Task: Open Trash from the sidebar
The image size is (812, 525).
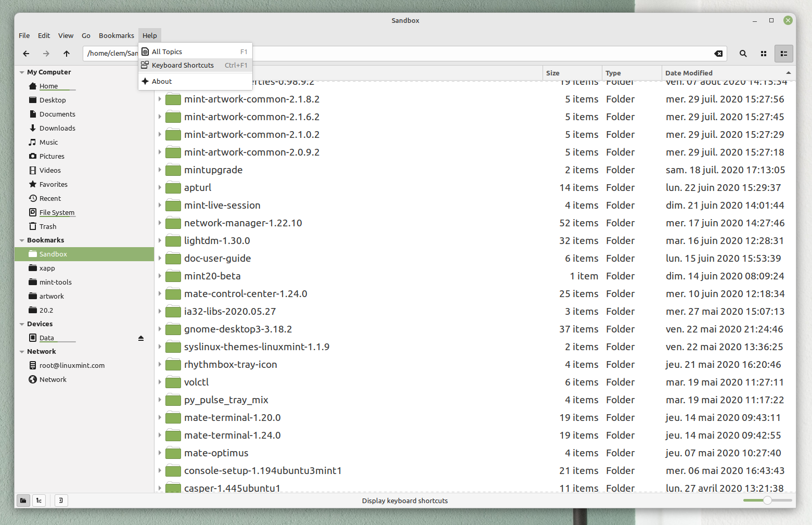Action: pyautogui.click(x=48, y=226)
